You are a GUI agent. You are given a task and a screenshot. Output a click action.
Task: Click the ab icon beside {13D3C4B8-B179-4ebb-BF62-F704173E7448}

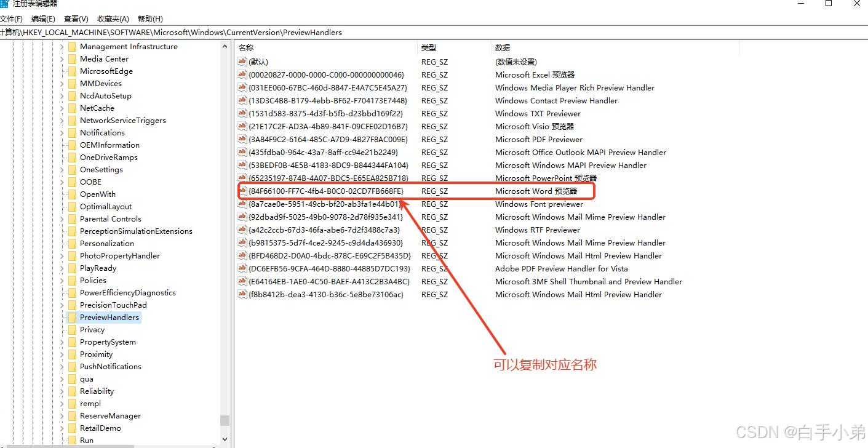(242, 100)
